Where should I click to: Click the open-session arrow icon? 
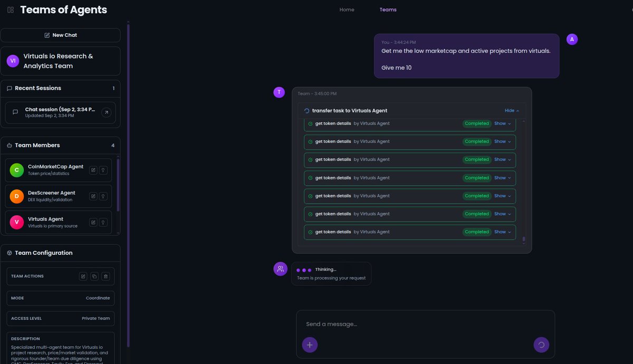(x=105, y=112)
